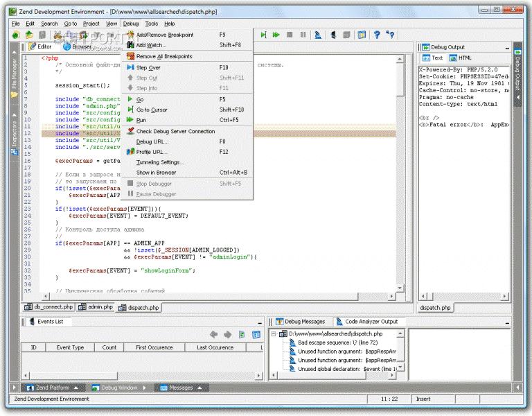Click the events list refresh icon
The image size is (532, 416).
[242, 334]
